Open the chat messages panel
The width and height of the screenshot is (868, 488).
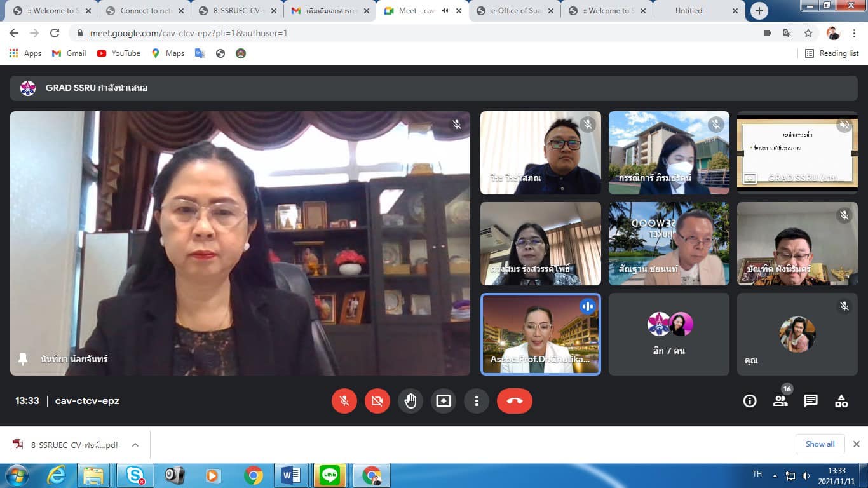pyautogui.click(x=810, y=401)
